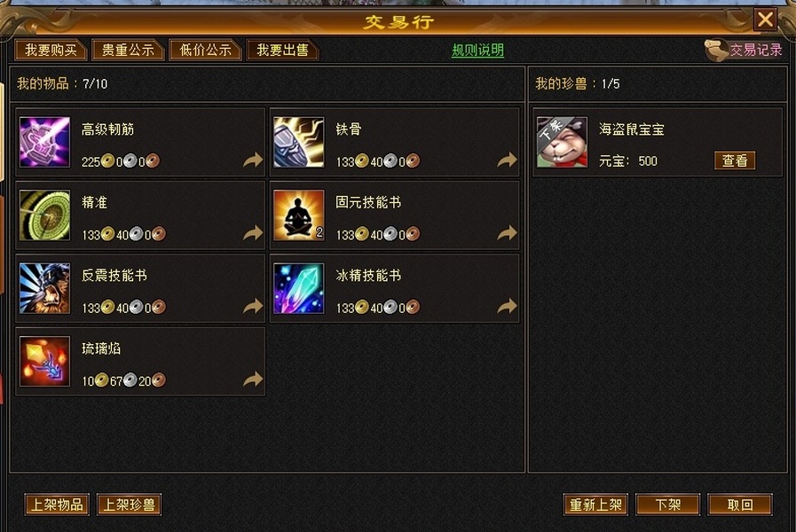Click the 取回 button
This screenshot has width=796, height=532.
tap(740, 505)
